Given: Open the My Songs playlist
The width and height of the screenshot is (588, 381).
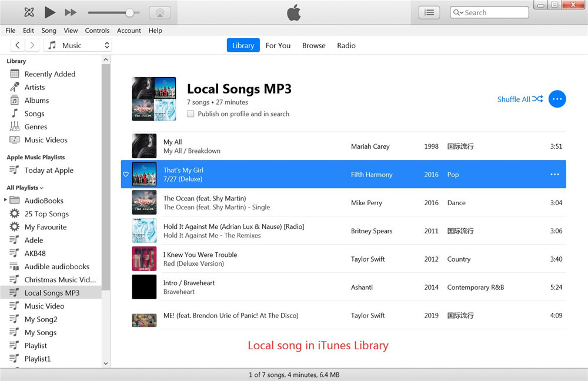Looking at the screenshot, I should point(41,332).
